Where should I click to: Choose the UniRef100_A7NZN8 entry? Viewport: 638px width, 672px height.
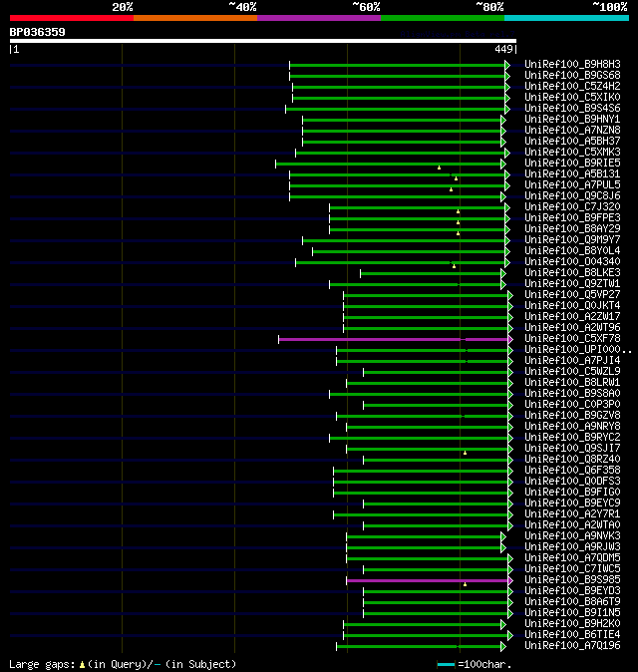(572, 131)
